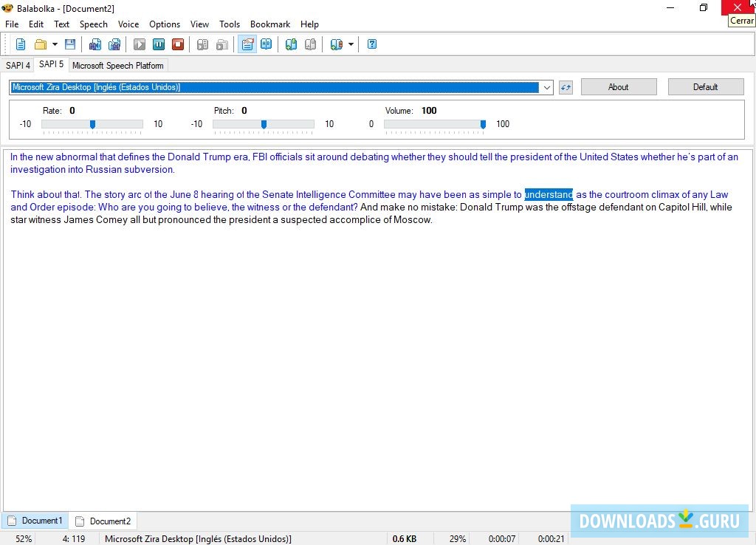Open the Edit menu
The height and width of the screenshot is (545, 756).
click(x=36, y=24)
